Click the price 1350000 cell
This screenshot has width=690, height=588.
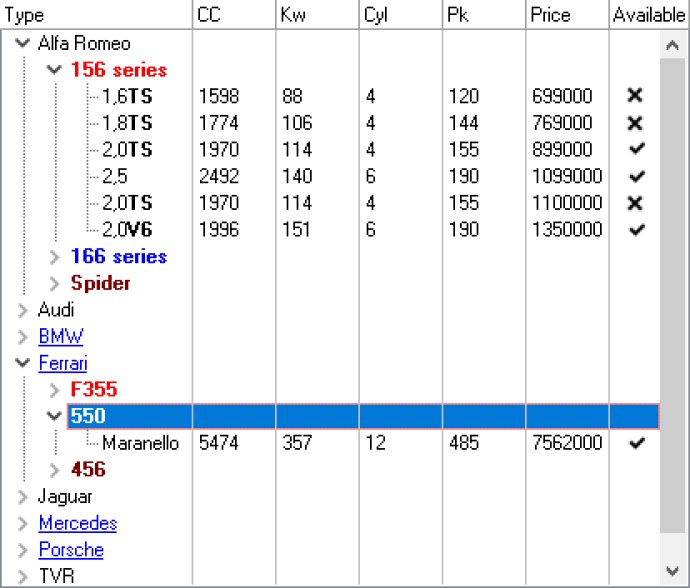567,230
